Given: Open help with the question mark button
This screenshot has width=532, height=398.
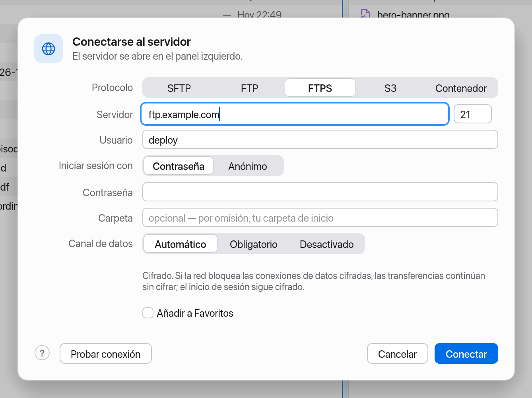Looking at the screenshot, I should point(42,353).
